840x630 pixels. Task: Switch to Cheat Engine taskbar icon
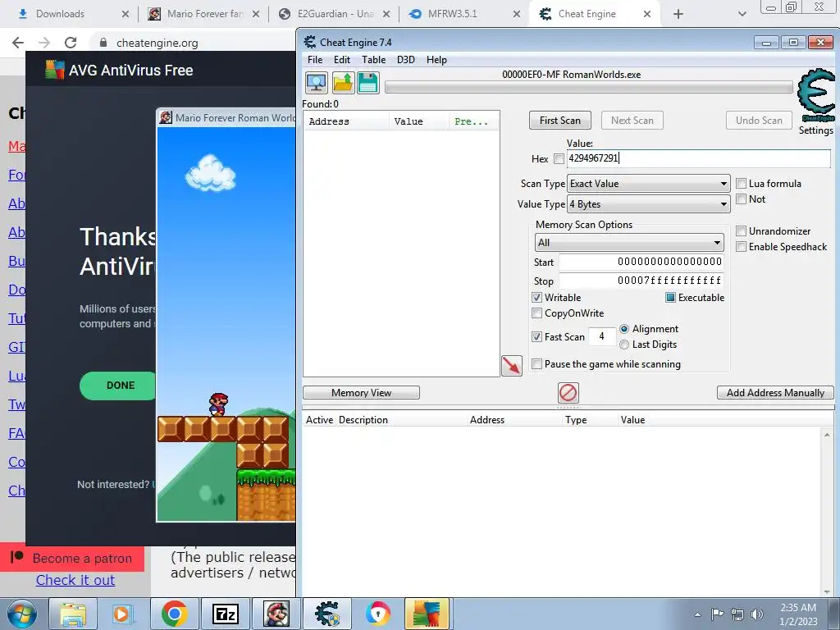coord(327,614)
